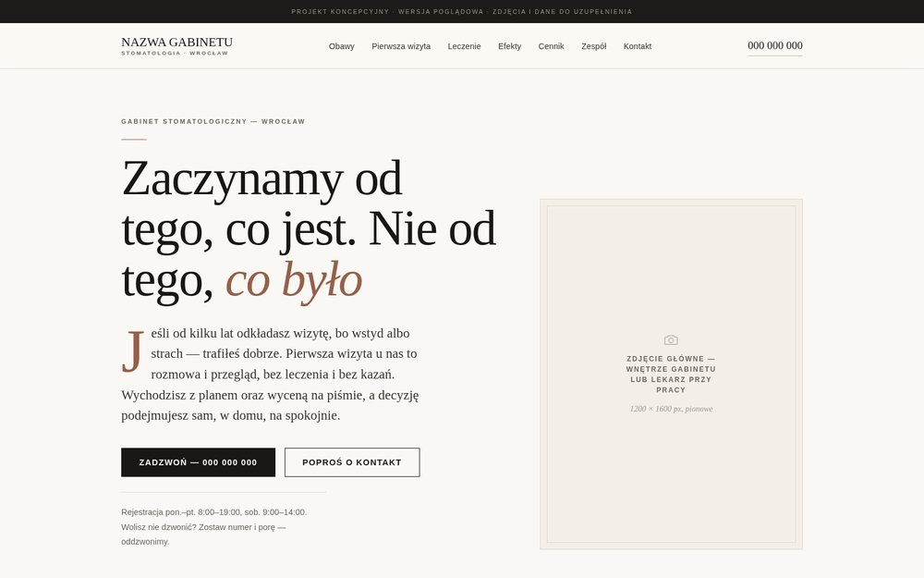This screenshot has width=924, height=578.
Task: Open the Cennik page link
Action: click(551, 46)
